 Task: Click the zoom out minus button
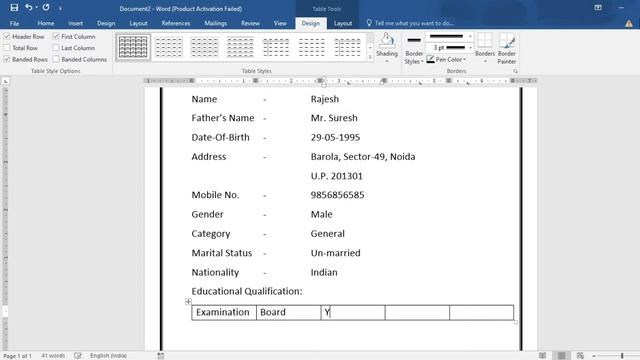pyautogui.click(x=594, y=356)
